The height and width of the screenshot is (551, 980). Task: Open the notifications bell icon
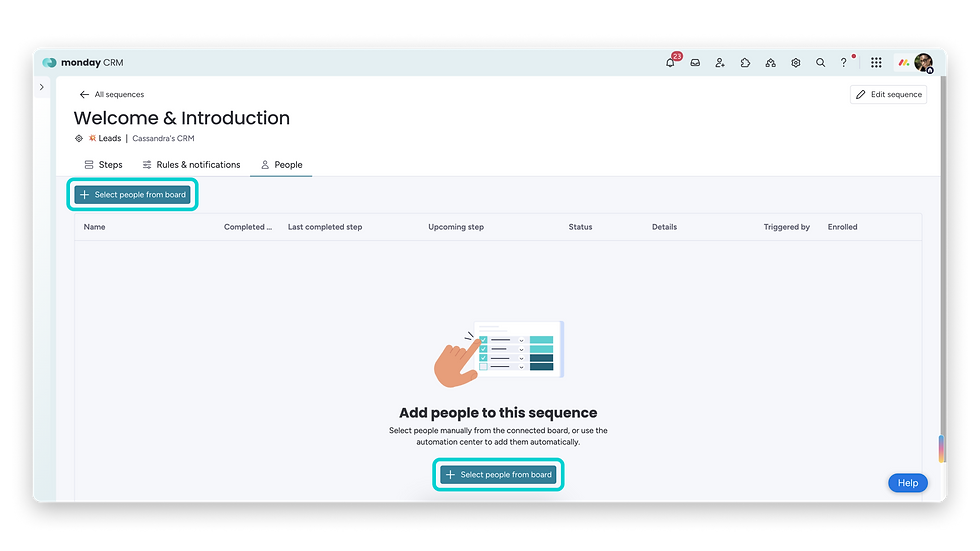click(x=671, y=62)
